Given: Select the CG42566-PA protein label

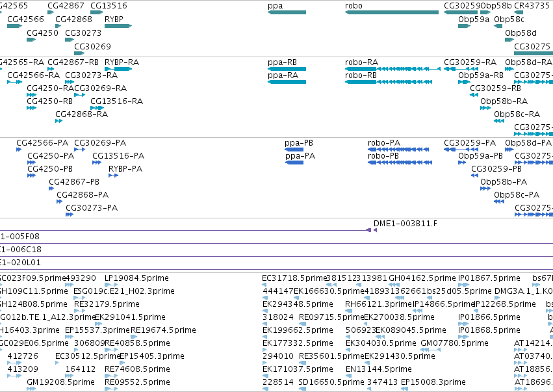Looking at the screenshot, I should click(x=42, y=143).
